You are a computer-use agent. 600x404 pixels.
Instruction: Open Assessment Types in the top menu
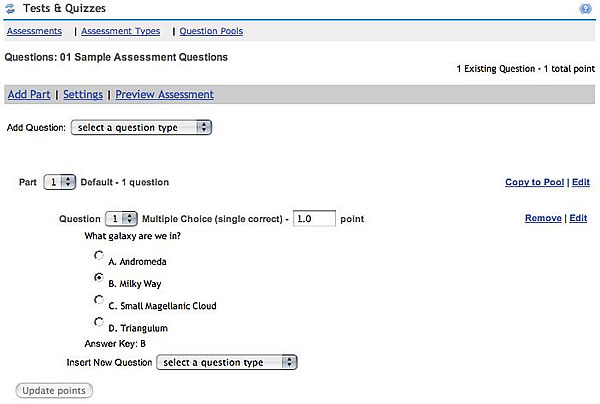121,31
